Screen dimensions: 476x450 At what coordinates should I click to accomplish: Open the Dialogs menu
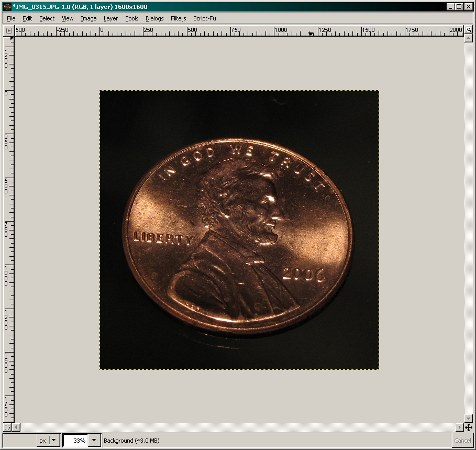(154, 18)
